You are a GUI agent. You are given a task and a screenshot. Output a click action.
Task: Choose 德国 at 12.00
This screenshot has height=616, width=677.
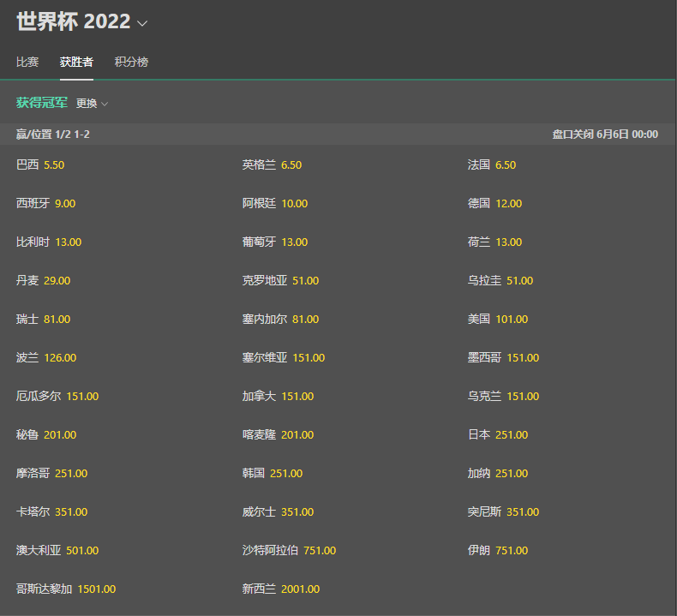tap(494, 203)
